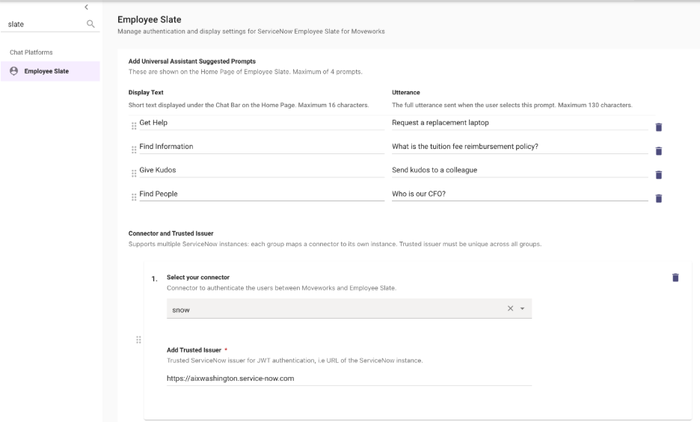This screenshot has height=422, width=700.
Task: Click Add Trusted Issuer label
Action: click(x=194, y=350)
